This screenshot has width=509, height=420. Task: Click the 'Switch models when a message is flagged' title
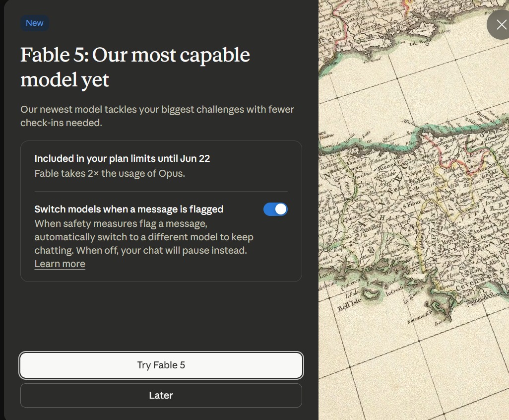pyautogui.click(x=129, y=209)
